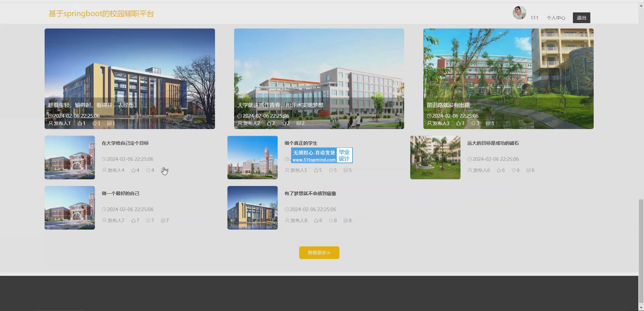The image size is (644, 311).
Task: Click clock icon in 发布人8 row date
Action: (287, 209)
